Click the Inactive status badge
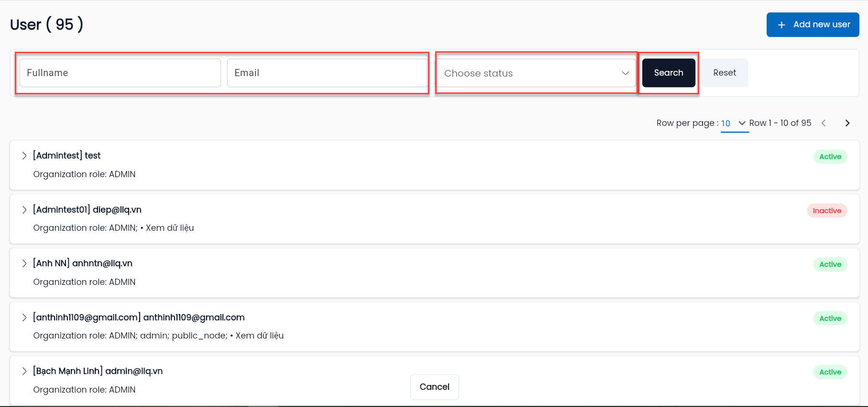 pos(827,211)
